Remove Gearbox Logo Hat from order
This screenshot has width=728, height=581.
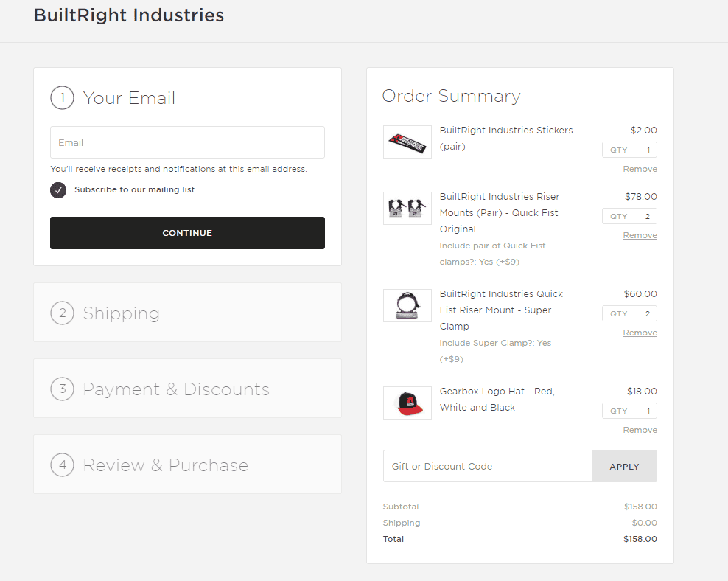[x=640, y=430]
